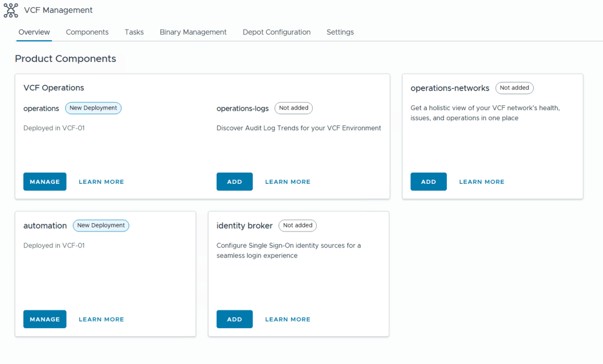Select the Depot Configuration tab
This screenshot has height=364, width=603.
coord(276,32)
